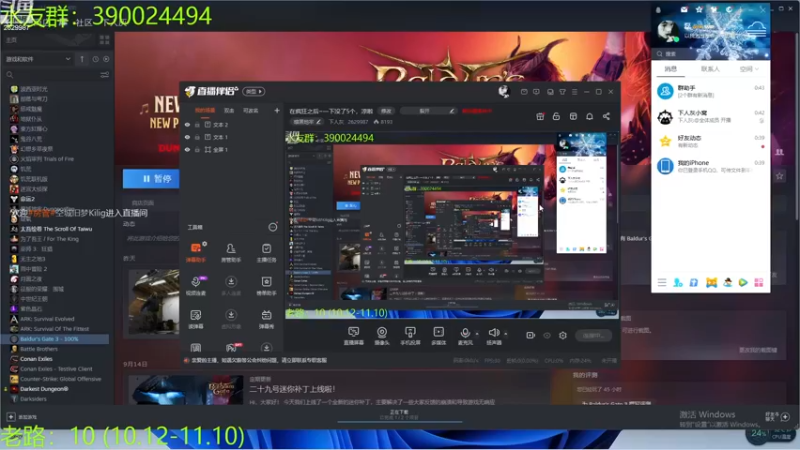Click the 修改 button next to stream title
The height and width of the screenshot is (450, 800).
click(x=386, y=111)
